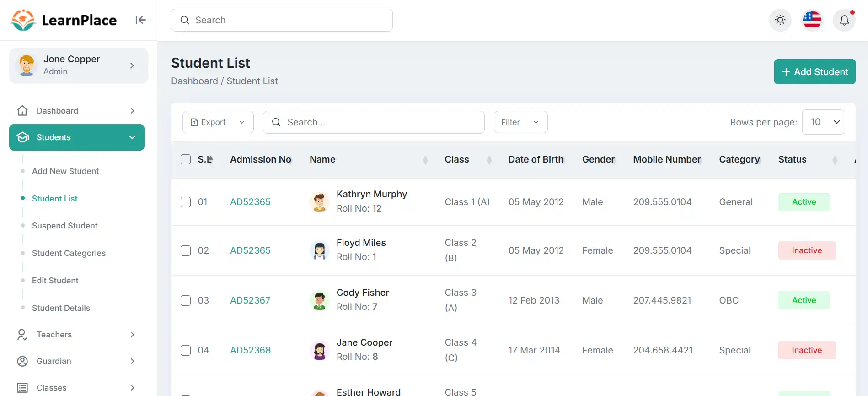Open admission AD52365 for Kathryn Murphy
The height and width of the screenshot is (396, 868).
tap(250, 202)
